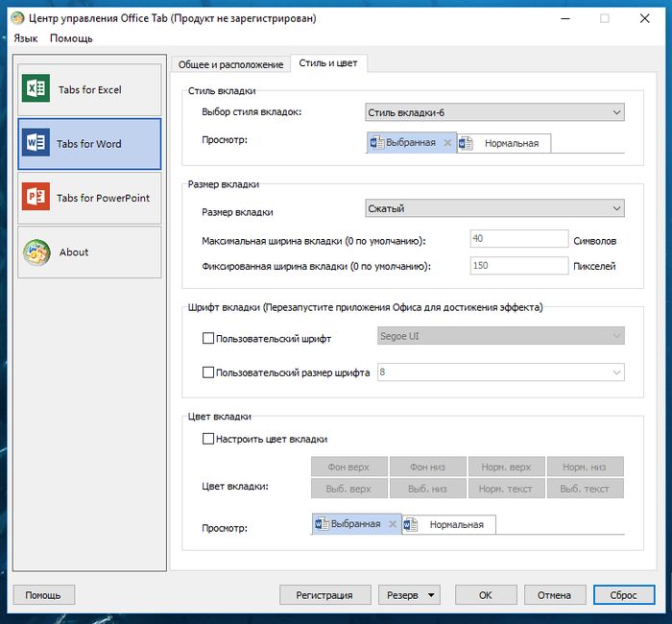This screenshot has height=624, width=672.
Task: Click the Сброс button
Action: (x=624, y=595)
